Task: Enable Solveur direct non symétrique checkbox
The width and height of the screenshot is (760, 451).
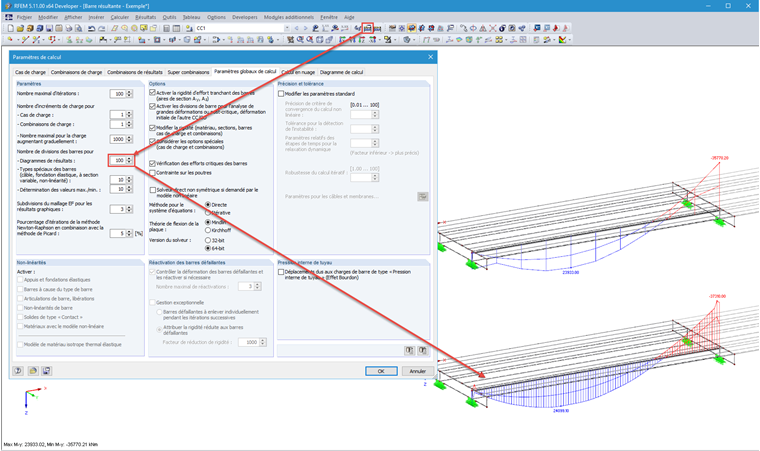Action: (152, 190)
